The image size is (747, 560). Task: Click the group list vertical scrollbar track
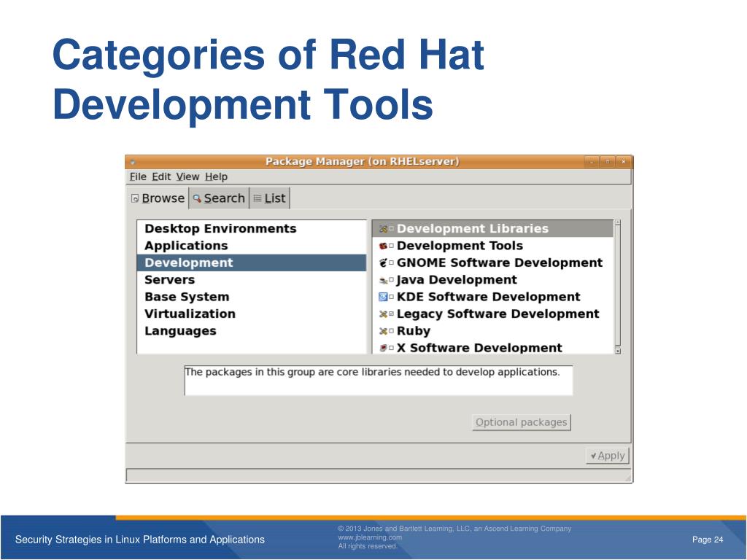click(x=618, y=287)
